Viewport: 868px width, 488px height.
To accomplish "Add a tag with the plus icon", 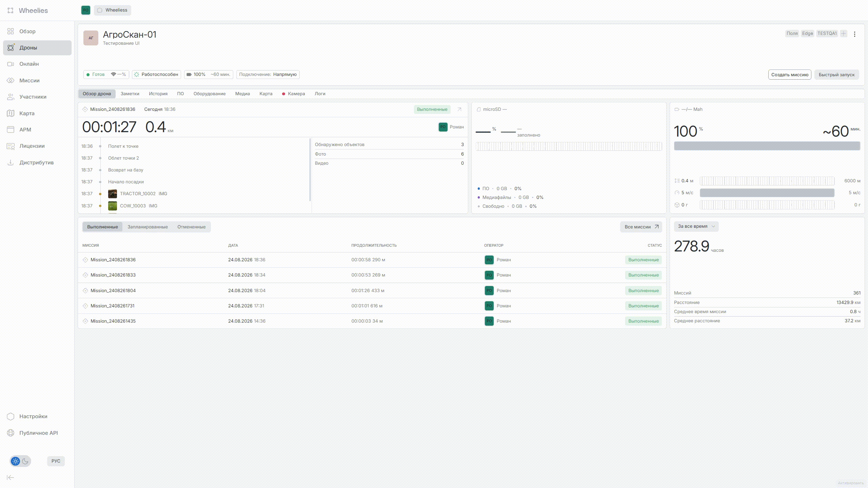I will (844, 33).
